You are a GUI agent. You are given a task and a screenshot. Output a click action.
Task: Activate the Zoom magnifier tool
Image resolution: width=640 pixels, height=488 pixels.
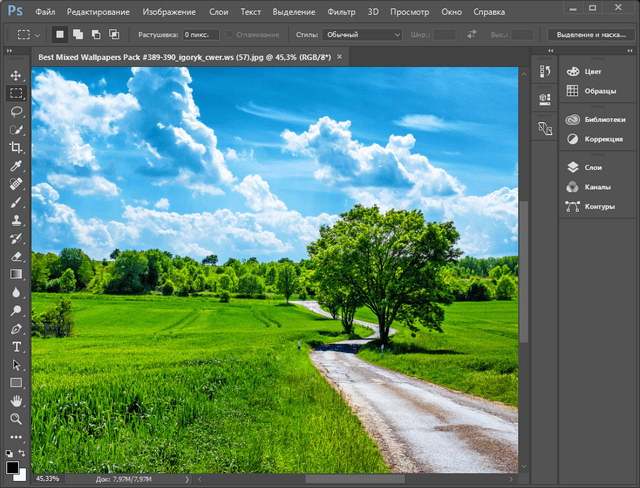(x=16, y=418)
